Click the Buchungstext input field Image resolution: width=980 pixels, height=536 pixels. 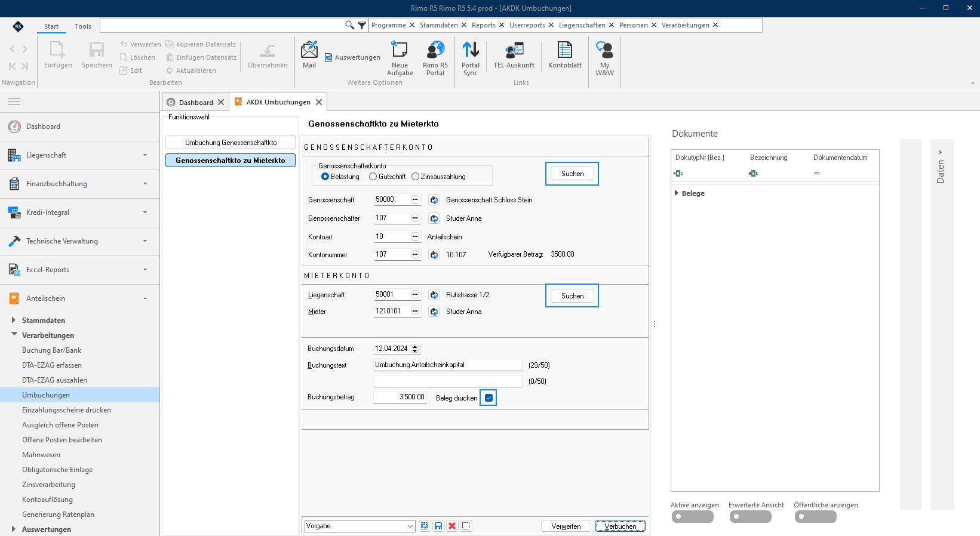tap(448, 365)
